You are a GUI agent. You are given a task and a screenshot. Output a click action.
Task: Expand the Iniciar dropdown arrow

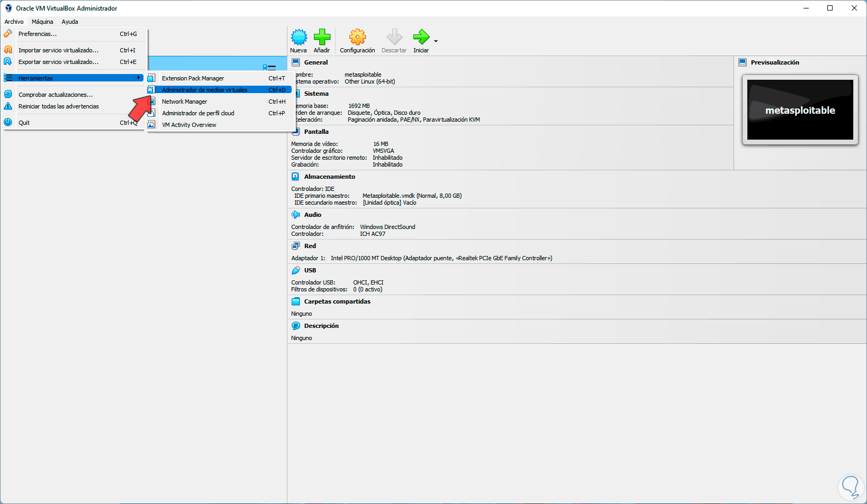[x=436, y=41]
